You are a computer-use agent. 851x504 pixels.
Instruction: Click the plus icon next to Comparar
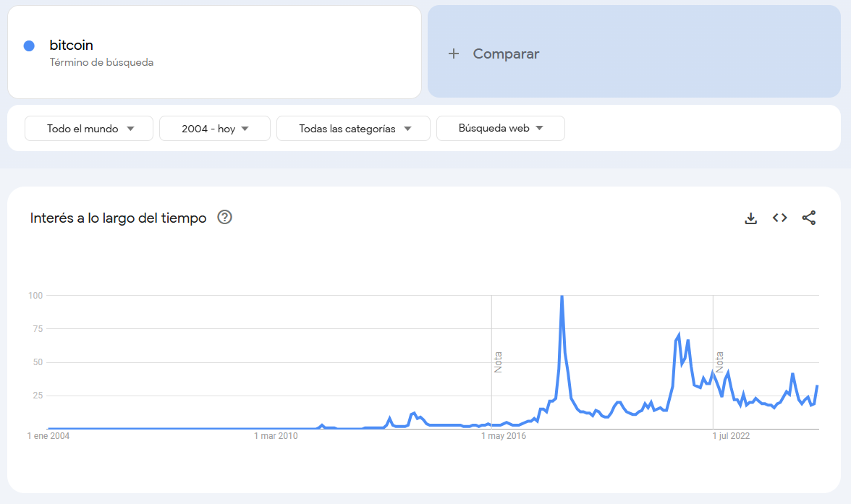point(454,54)
